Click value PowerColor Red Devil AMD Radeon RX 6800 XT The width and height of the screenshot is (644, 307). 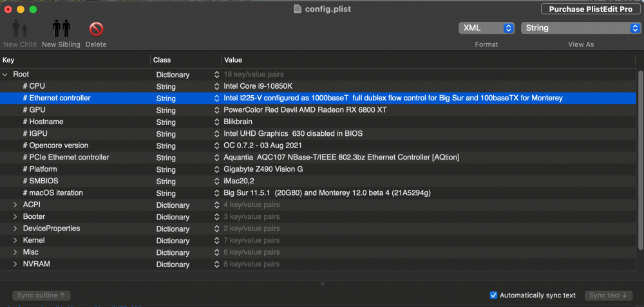click(305, 111)
